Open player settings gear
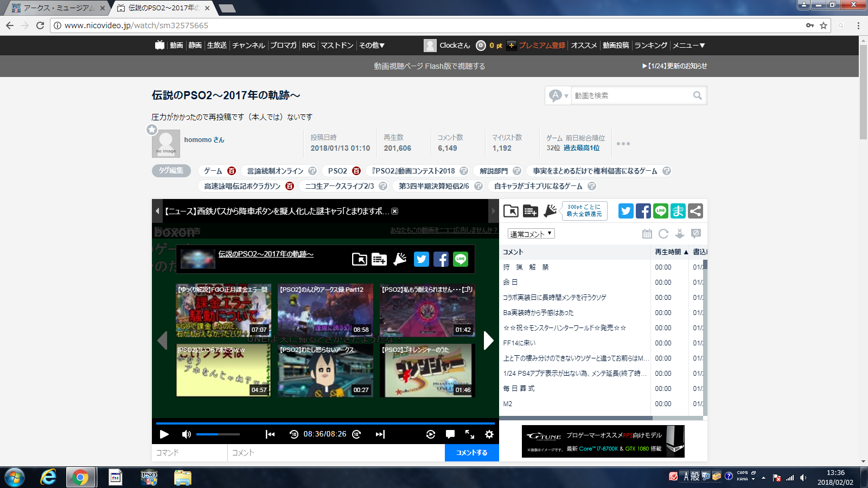The width and height of the screenshot is (868, 488). (489, 434)
